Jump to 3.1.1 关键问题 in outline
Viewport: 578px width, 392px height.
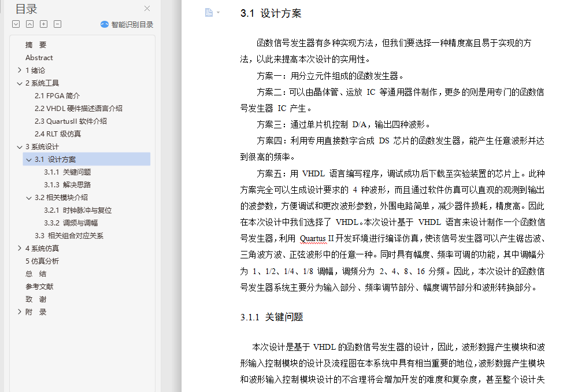[x=68, y=172]
